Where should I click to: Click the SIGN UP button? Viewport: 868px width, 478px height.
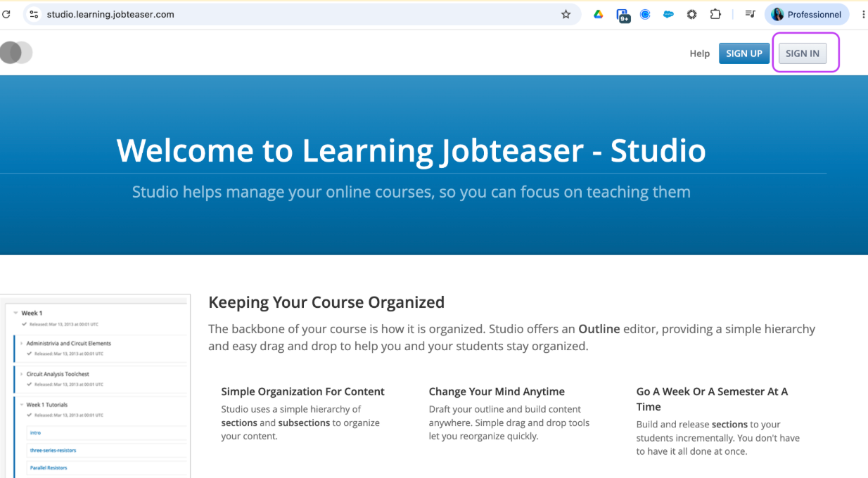(x=744, y=53)
